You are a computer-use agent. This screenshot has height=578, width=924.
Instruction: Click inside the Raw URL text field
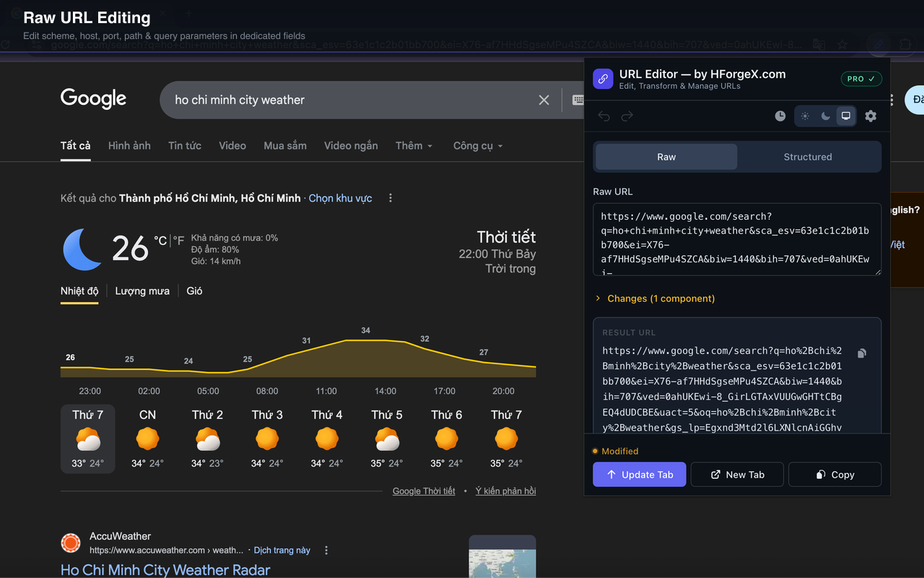[736, 238]
